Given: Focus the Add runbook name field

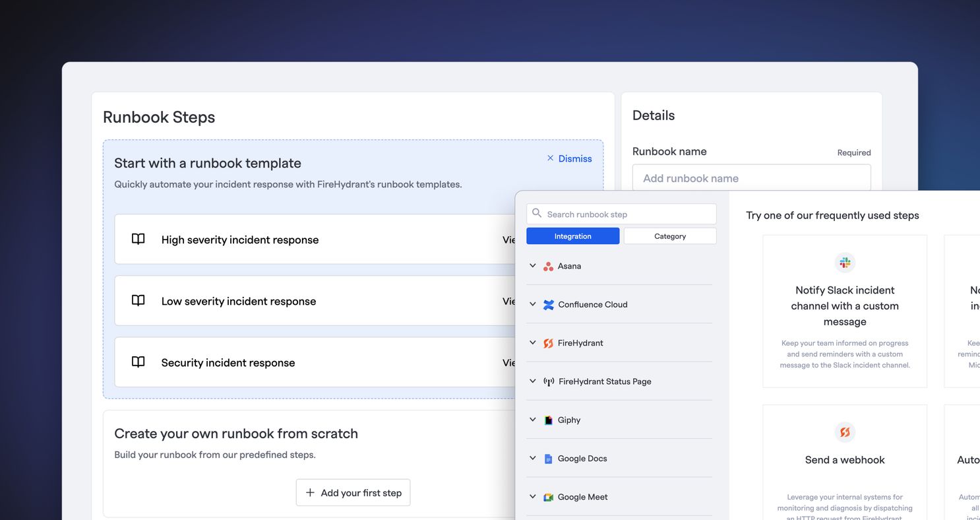Looking at the screenshot, I should tap(751, 178).
